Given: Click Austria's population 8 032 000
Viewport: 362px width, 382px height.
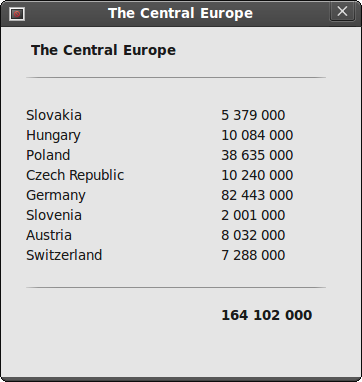Looking at the screenshot, I should (x=253, y=235).
